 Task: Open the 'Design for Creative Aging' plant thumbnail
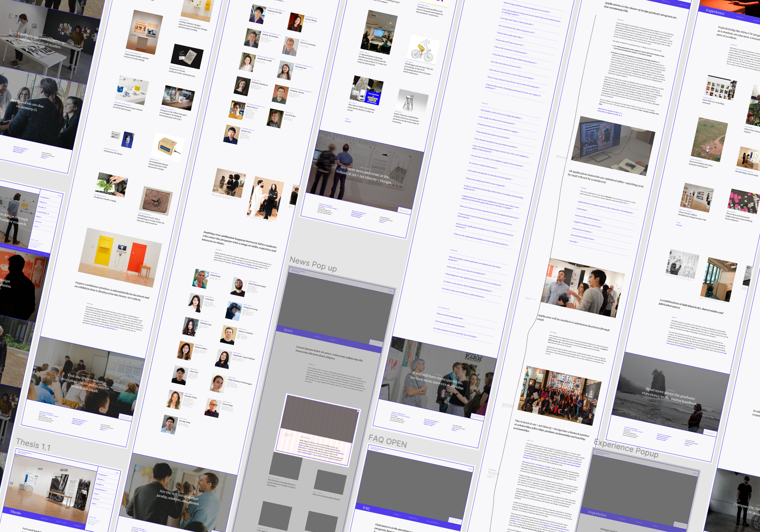click(x=112, y=184)
